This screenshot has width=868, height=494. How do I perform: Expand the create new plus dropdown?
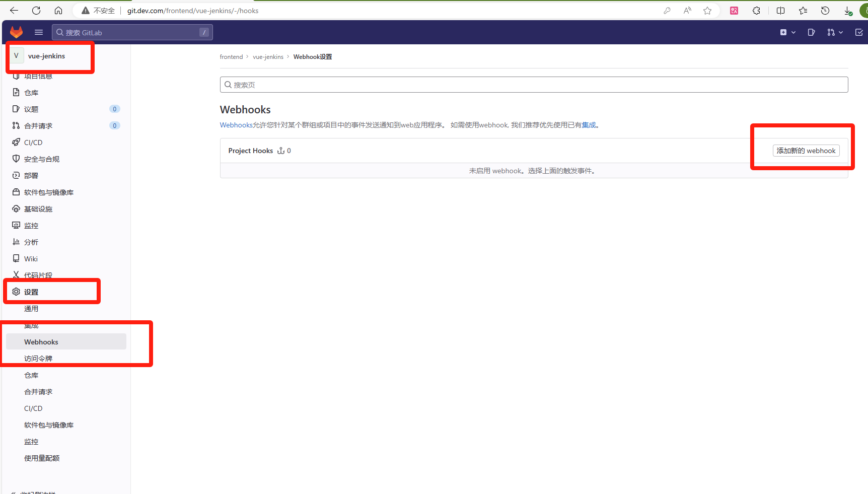[788, 32]
